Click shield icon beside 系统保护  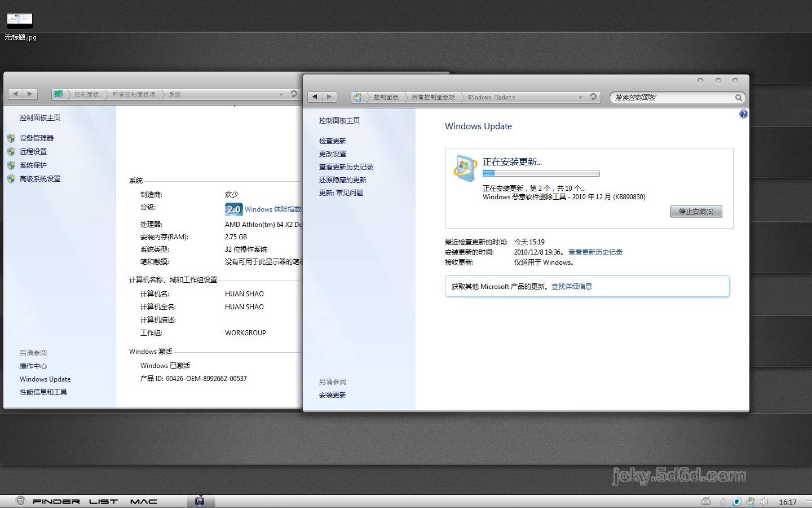[11, 165]
